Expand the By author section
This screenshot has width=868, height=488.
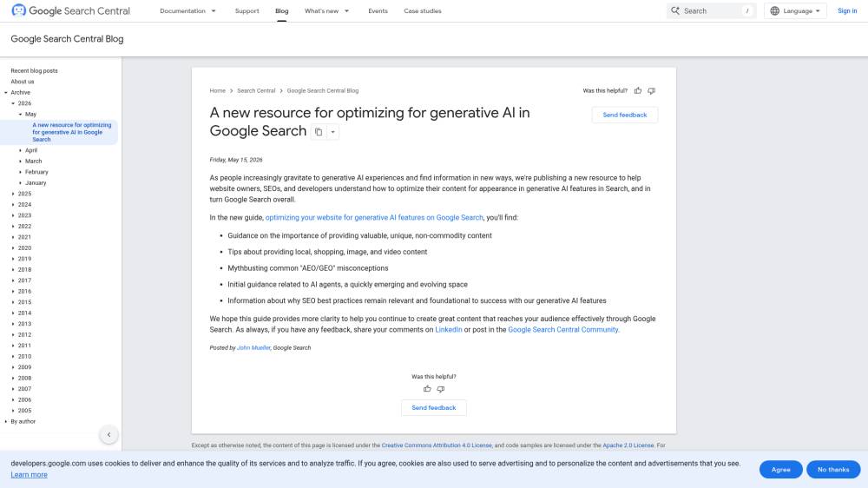(x=6, y=421)
